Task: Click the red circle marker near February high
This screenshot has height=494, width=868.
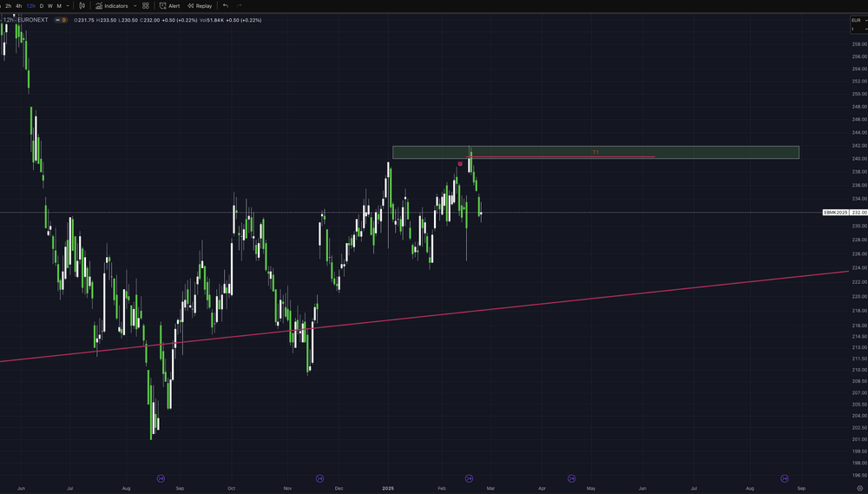Action: pyautogui.click(x=460, y=164)
